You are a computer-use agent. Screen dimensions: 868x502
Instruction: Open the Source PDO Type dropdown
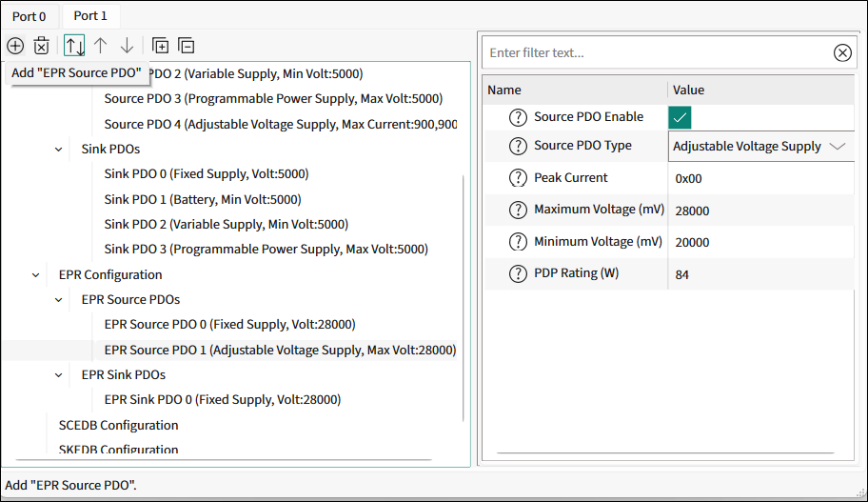[761, 147]
